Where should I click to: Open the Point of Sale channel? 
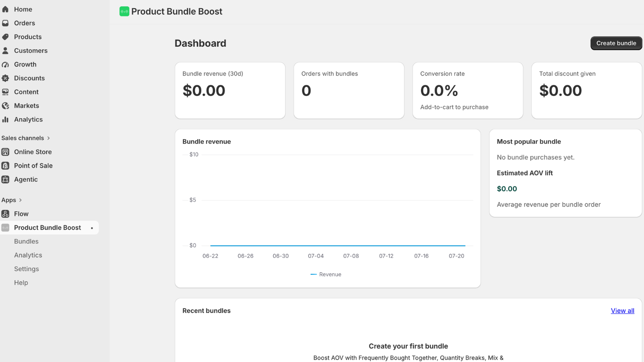point(33,166)
